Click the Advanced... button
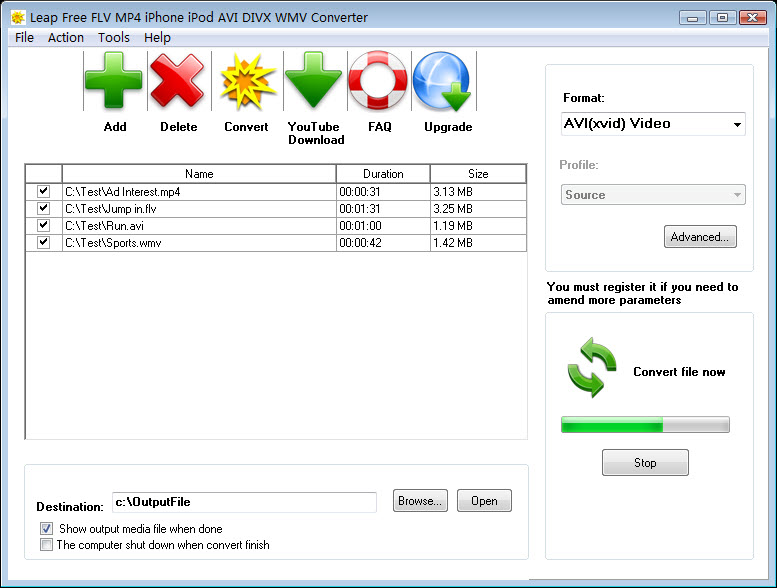The image size is (777, 588). [700, 237]
